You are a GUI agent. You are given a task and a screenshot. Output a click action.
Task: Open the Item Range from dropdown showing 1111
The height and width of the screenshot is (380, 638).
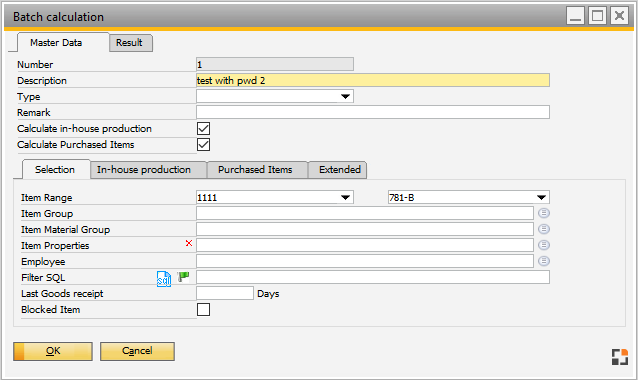pyautogui.click(x=345, y=197)
